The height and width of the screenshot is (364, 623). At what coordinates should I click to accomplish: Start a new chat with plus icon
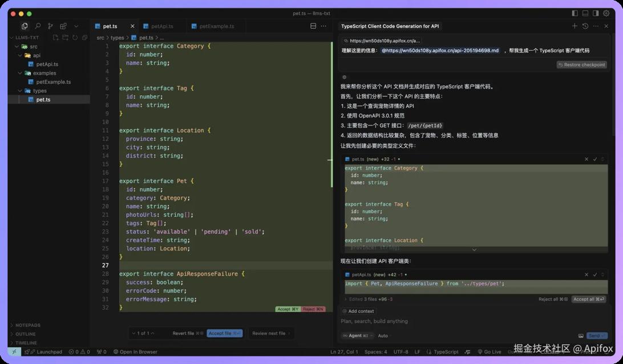pos(575,26)
